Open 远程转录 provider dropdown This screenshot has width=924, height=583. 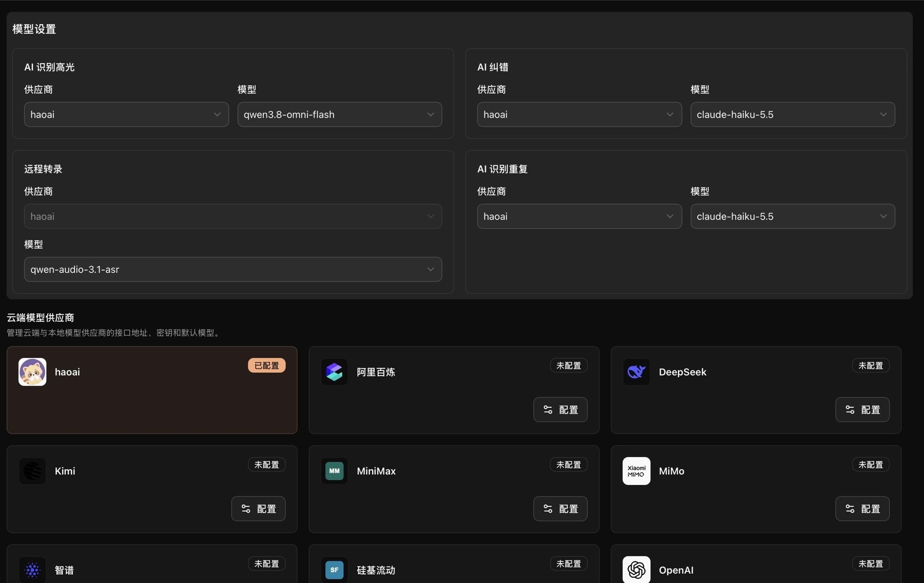(233, 216)
